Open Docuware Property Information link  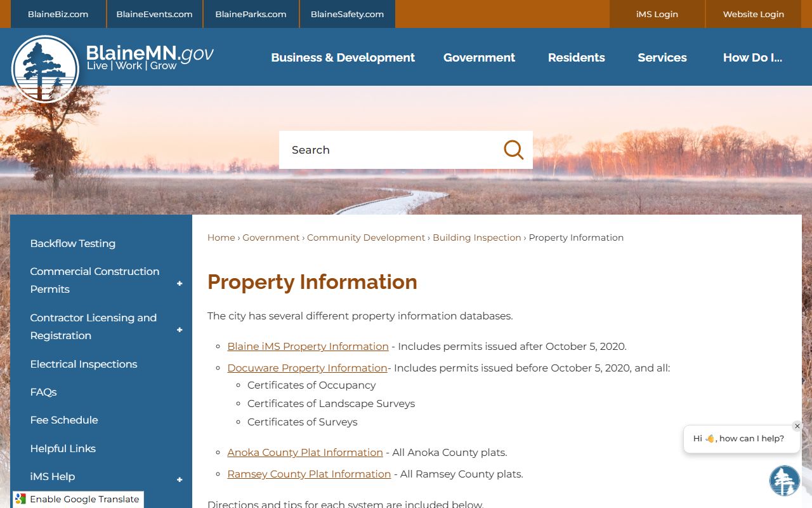pyautogui.click(x=307, y=368)
